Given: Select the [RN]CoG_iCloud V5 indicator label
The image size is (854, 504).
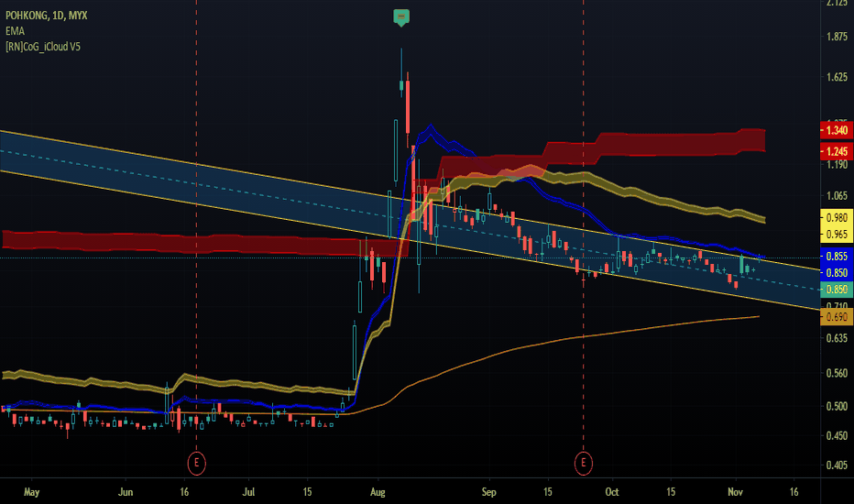Looking at the screenshot, I should (x=43, y=47).
